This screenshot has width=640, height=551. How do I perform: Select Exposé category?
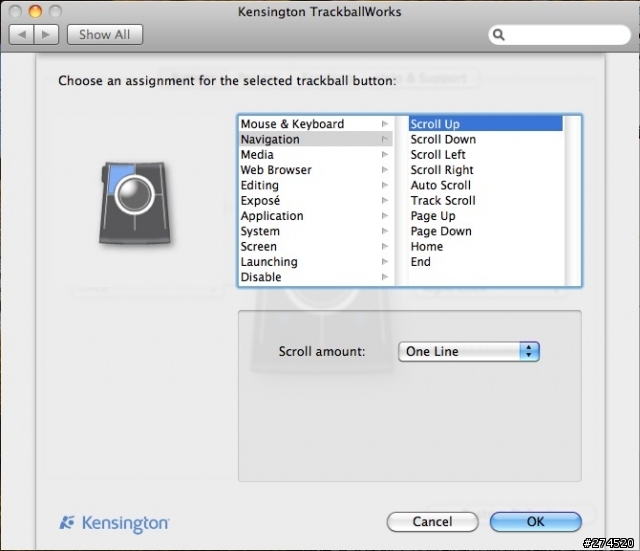click(x=315, y=200)
